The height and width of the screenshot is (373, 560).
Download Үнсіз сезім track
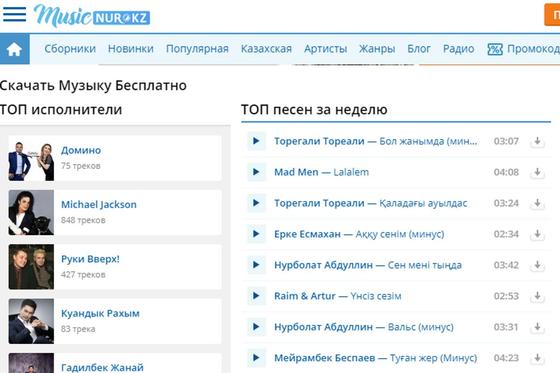click(537, 296)
